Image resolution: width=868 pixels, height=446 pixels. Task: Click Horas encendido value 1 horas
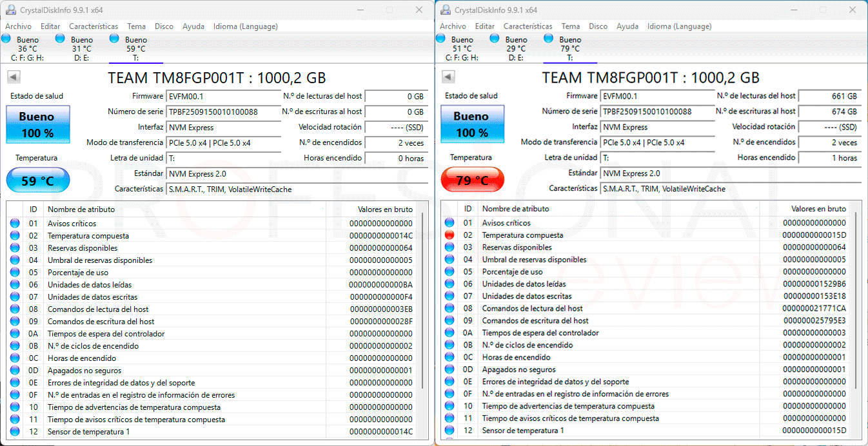(x=829, y=158)
